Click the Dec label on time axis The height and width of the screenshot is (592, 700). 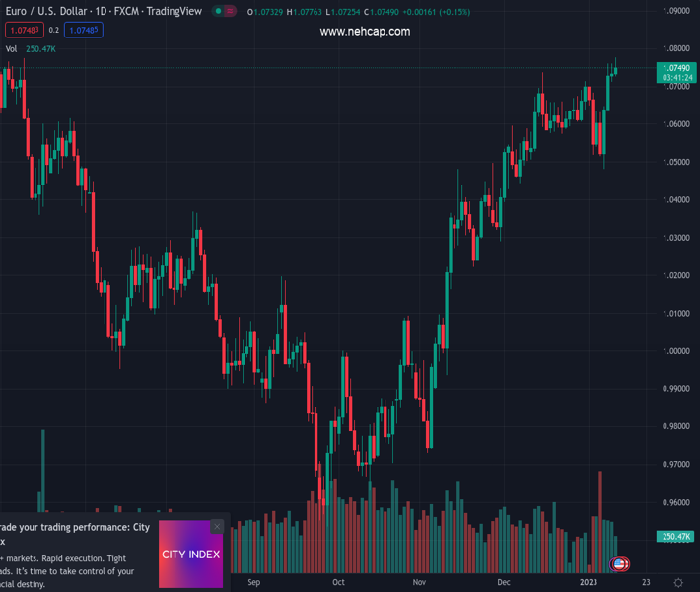coord(504,583)
